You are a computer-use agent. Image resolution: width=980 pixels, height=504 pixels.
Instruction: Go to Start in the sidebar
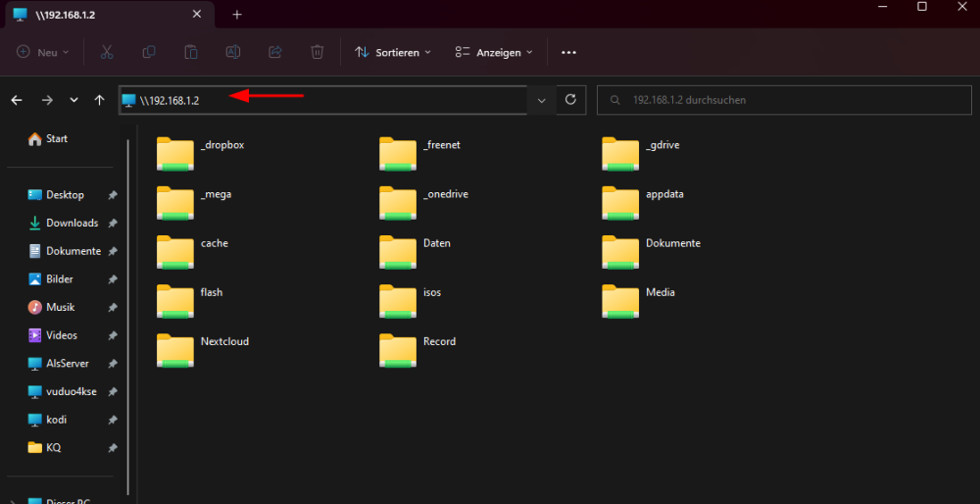(x=48, y=139)
